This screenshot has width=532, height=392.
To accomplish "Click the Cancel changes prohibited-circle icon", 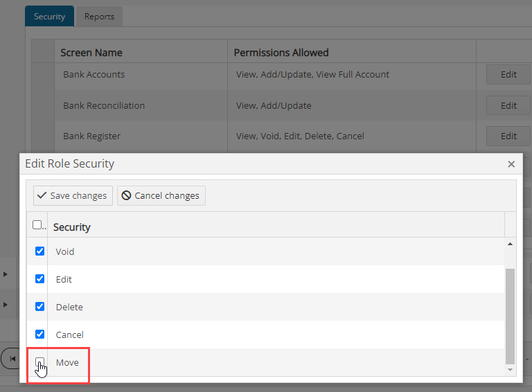I will click(x=126, y=195).
